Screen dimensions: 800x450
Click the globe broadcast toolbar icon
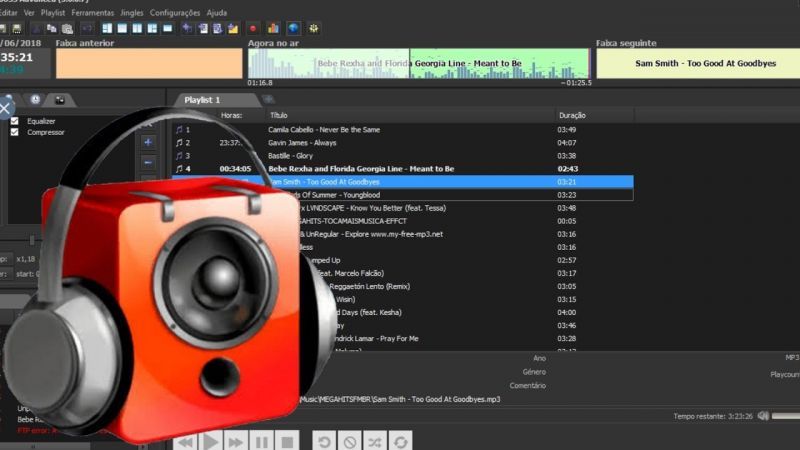[x=293, y=29]
